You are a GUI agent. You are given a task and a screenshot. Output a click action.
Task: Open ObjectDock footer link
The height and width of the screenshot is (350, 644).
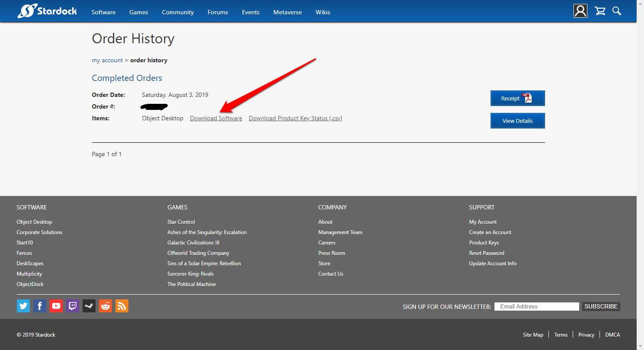(x=30, y=284)
